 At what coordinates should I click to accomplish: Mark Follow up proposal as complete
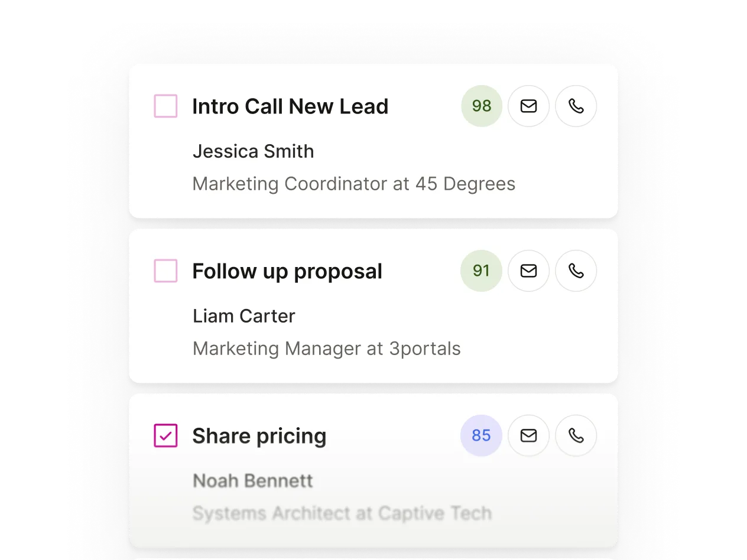pyautogui.click(x=165, y=271)
